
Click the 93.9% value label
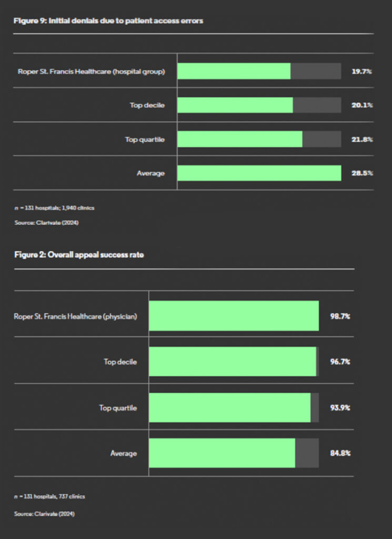coord(340,408)
